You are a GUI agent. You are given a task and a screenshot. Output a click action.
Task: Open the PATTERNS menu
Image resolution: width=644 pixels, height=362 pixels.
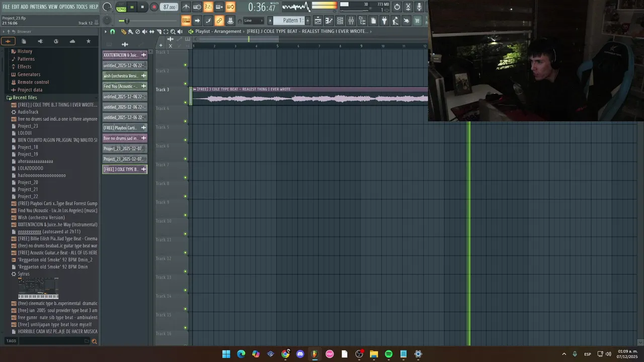click(x=38, y=7)
